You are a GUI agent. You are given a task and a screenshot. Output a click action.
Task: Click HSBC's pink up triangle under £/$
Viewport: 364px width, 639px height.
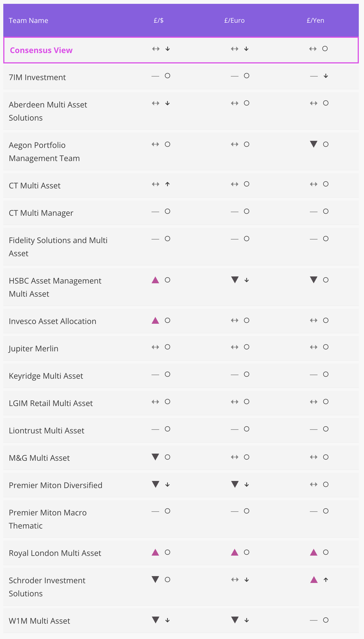click(155, 280)
